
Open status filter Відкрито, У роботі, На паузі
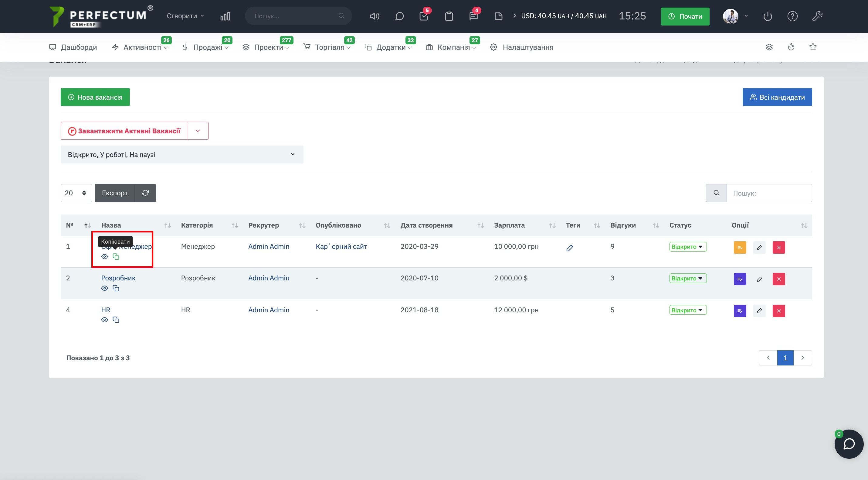182,155
